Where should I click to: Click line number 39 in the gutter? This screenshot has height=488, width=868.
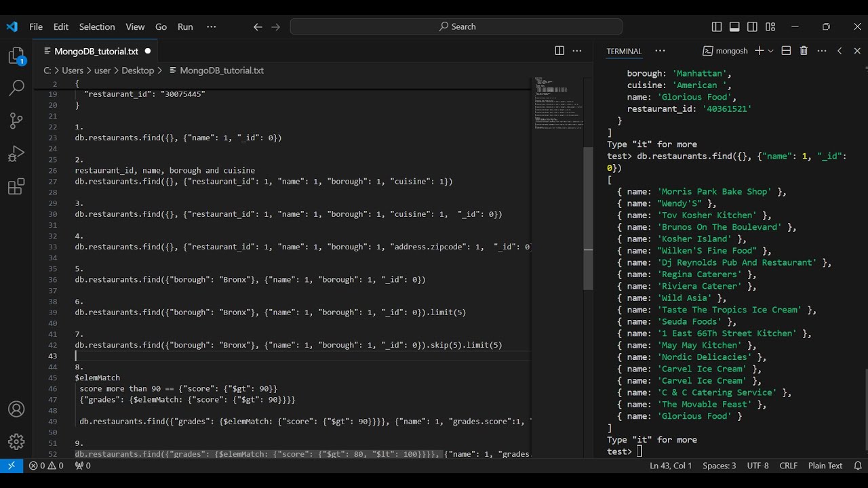click(x=52, y=312)
